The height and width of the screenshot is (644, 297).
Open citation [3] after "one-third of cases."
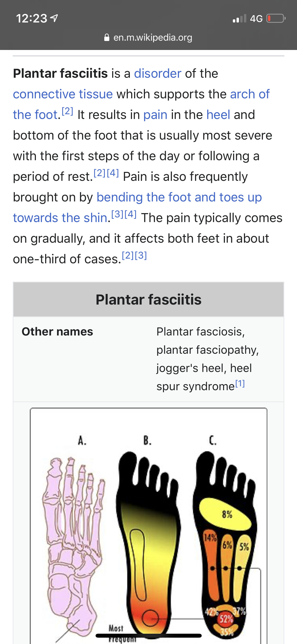(141, 256)
